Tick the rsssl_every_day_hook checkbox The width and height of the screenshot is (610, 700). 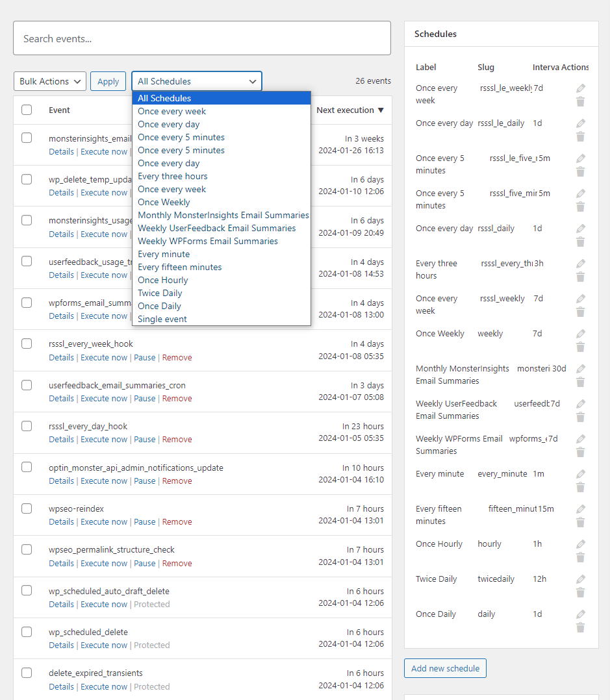pos(27,426)
